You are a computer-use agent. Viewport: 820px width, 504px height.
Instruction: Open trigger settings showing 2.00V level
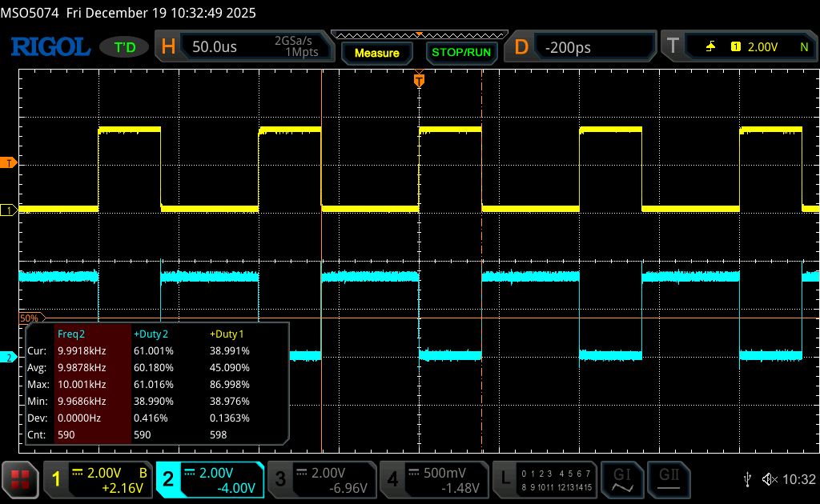[x=738, y=47]
